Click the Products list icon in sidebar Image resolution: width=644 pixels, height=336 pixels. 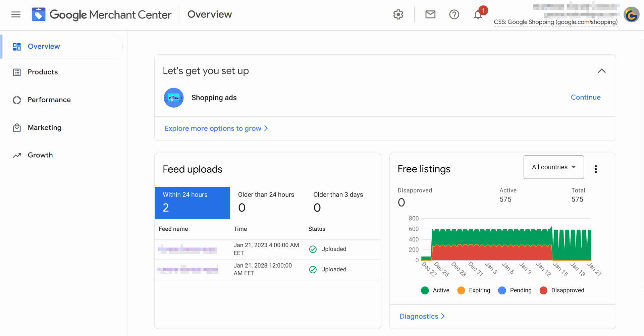pyautogui.click(x=17, y=72)
